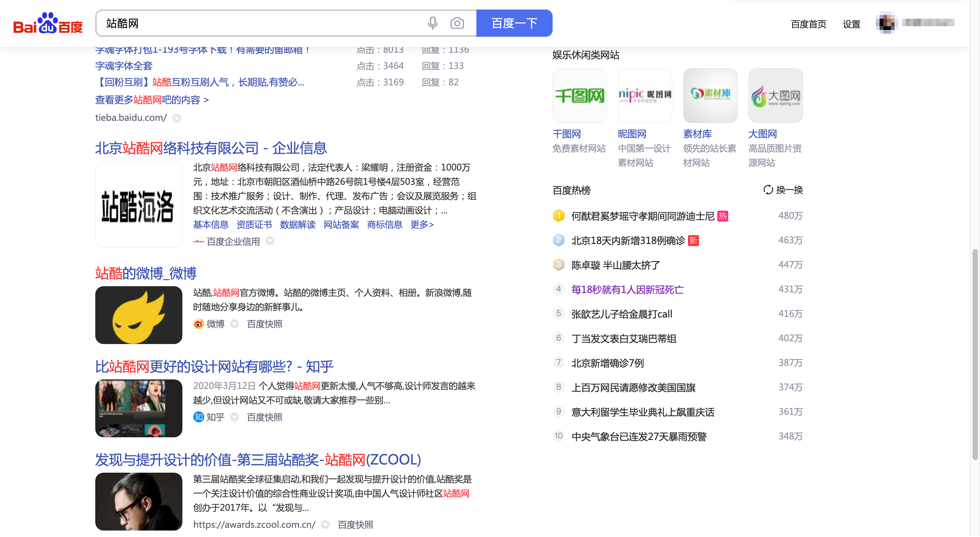Click the 热 badge on top trending item
Image resolution: width=980 pixels, height=537 pixels.
(723, 216)
